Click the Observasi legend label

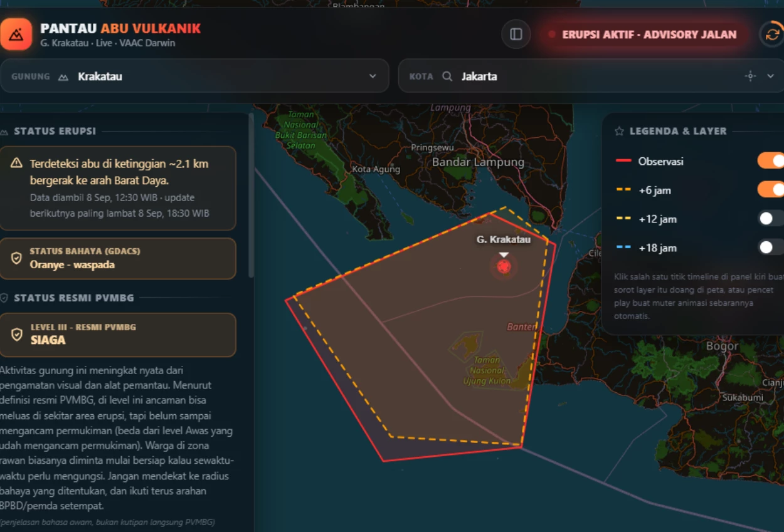(661, 161)
